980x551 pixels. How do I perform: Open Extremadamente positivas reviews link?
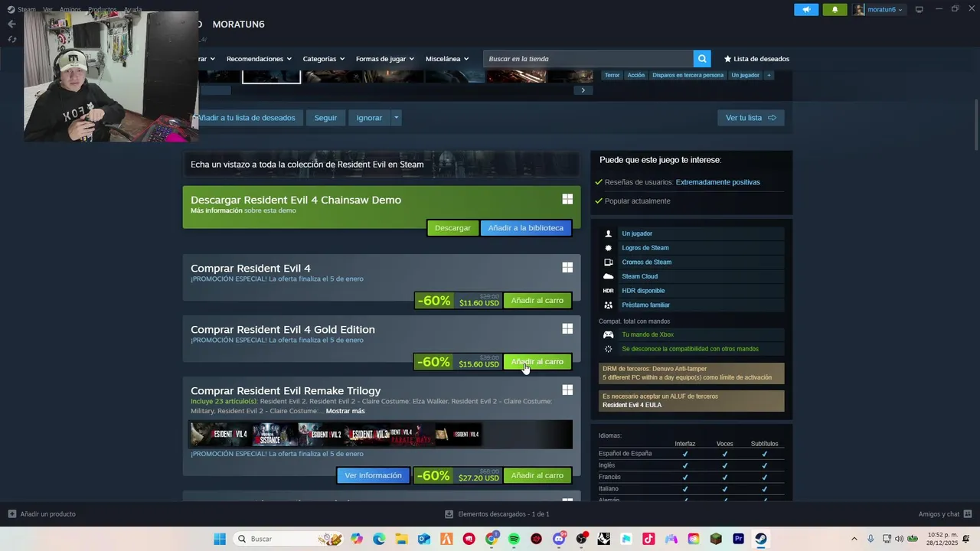[717, 182]
